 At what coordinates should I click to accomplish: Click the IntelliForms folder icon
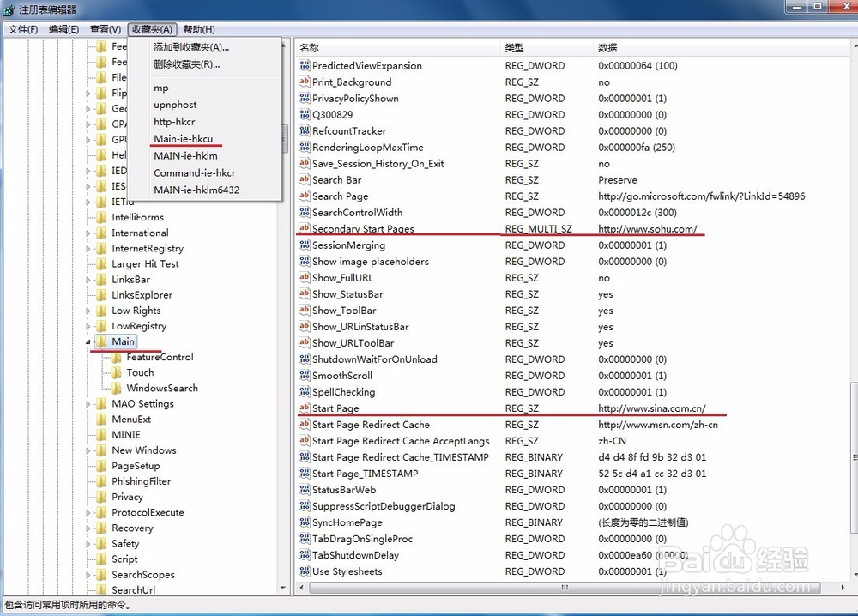pos(101,217)
